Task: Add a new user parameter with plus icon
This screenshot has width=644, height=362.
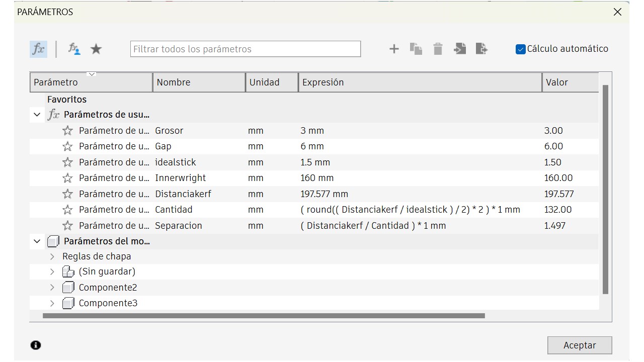Action: (x=394, y=49)
